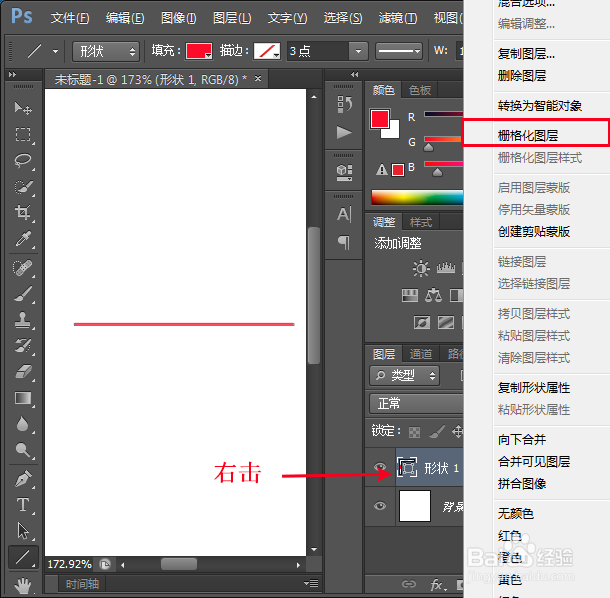Toggle lock transparent pixels
The width and height of the screenshot is (610, 598).
[414, 432]
